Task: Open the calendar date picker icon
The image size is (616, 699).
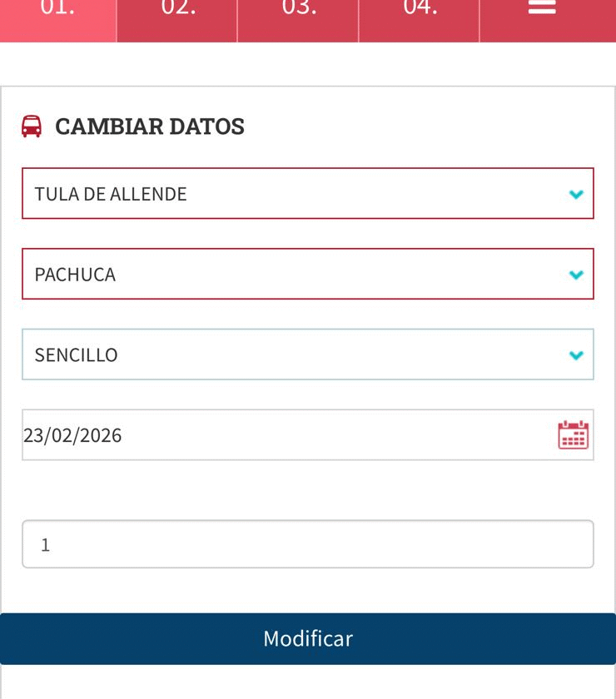Action: click(x=573, y=435)
